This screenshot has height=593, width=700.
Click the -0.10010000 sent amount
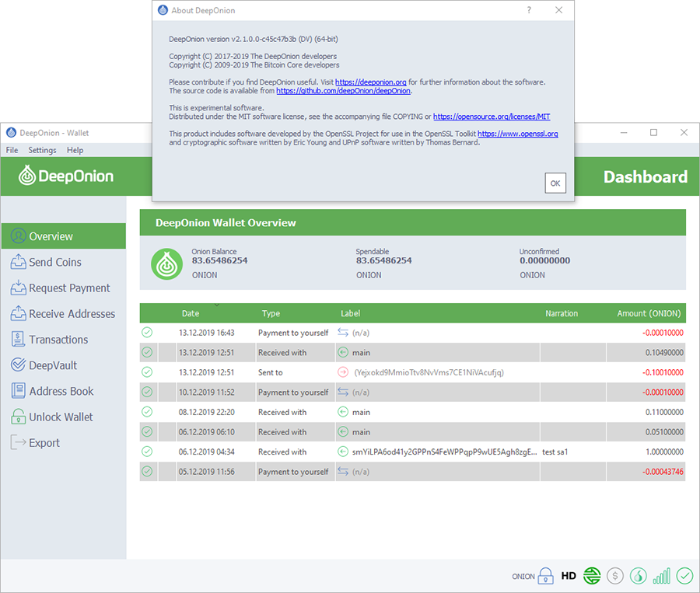[663, 372]
